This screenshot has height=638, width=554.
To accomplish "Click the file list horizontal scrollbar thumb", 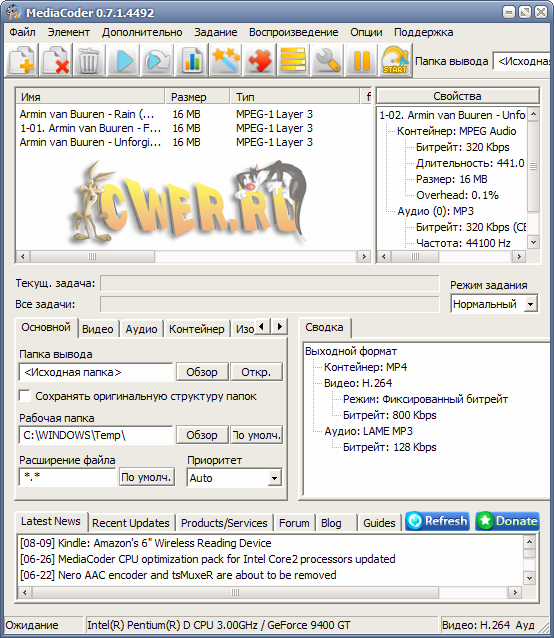I will coord(92,256).
